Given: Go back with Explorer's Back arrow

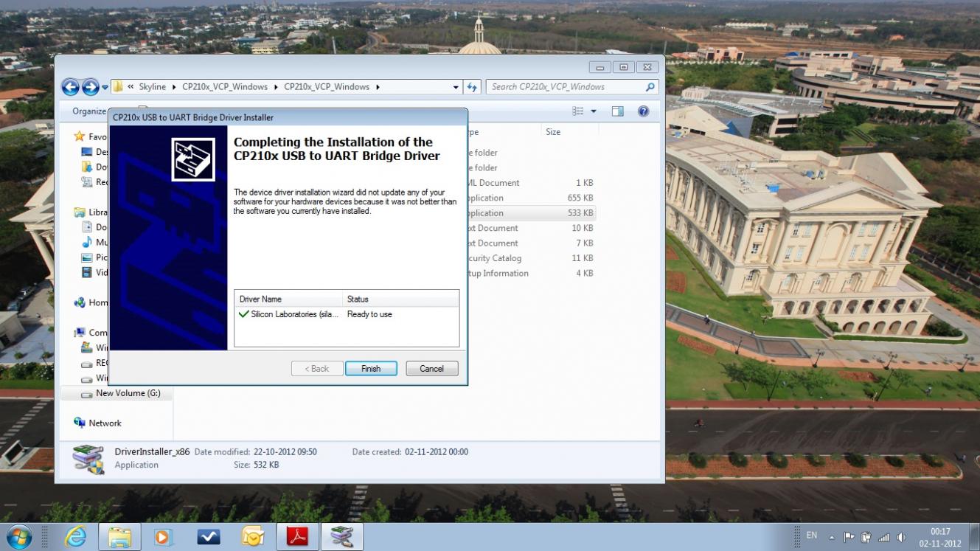Looking at the screenshot, I should [x=70, y=87].
